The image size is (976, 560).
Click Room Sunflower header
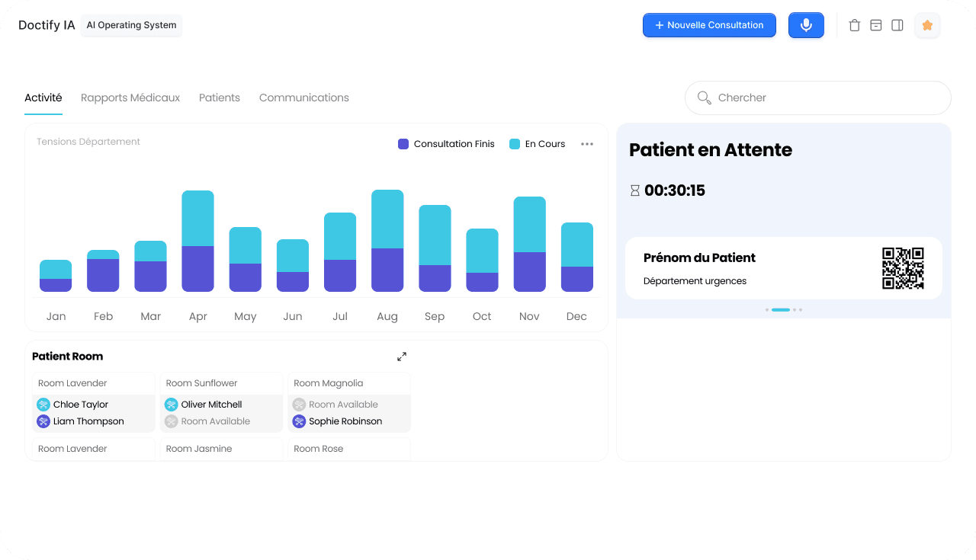click(x=202, y=383)
